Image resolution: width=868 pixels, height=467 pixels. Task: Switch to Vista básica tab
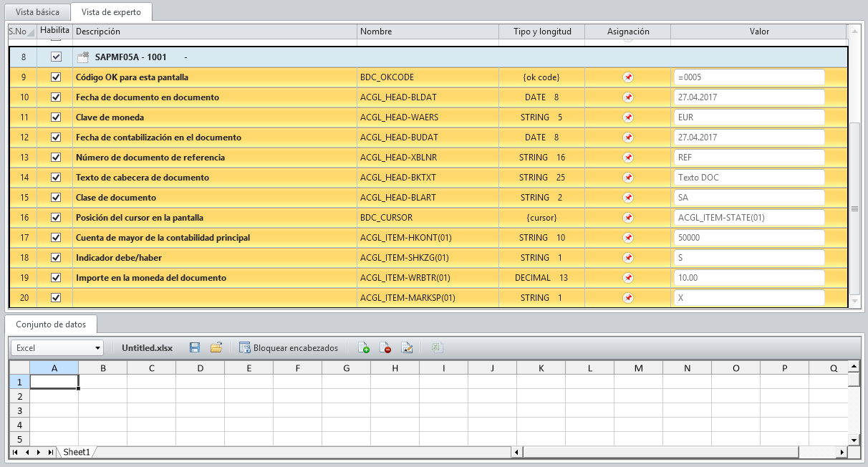37,12
